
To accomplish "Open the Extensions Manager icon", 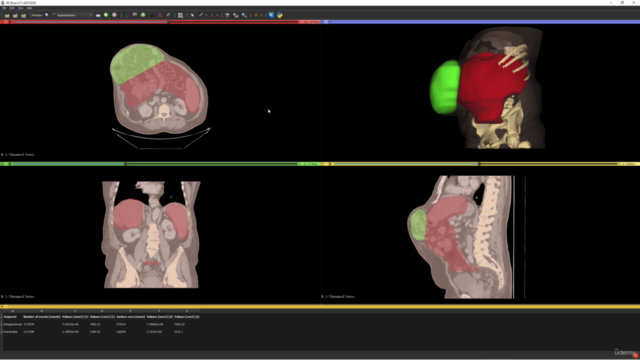I will [x=271, y=15].
